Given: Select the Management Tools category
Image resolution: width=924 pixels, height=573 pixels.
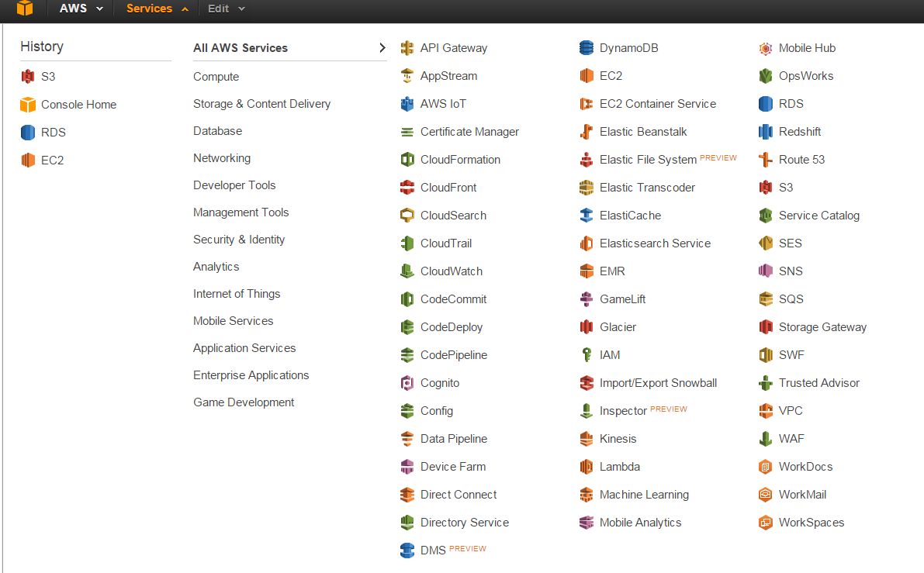Looking at the screenshot, I should pyautogui.click(x=241, y=212).
